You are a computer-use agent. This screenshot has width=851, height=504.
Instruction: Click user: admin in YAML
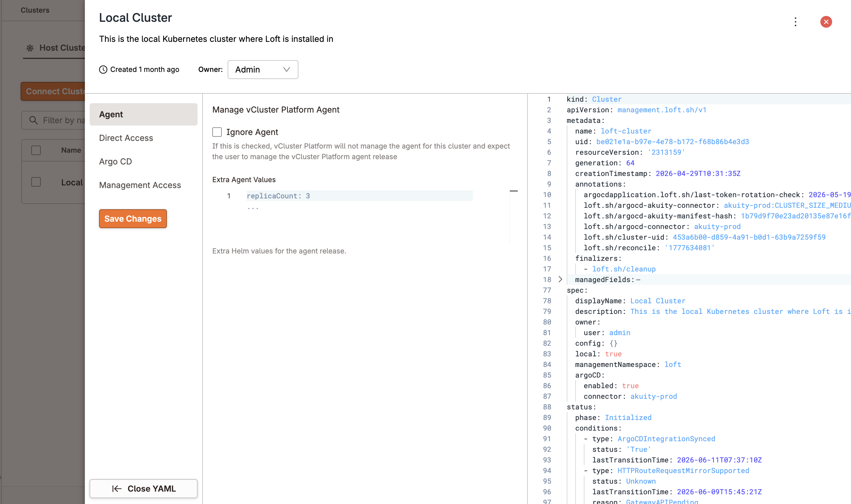pos(607,333)
